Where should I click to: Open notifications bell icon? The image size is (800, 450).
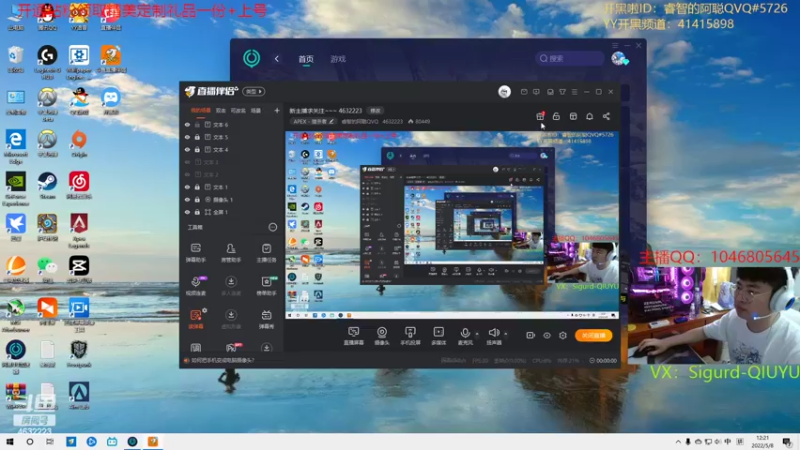pos(589,116)
